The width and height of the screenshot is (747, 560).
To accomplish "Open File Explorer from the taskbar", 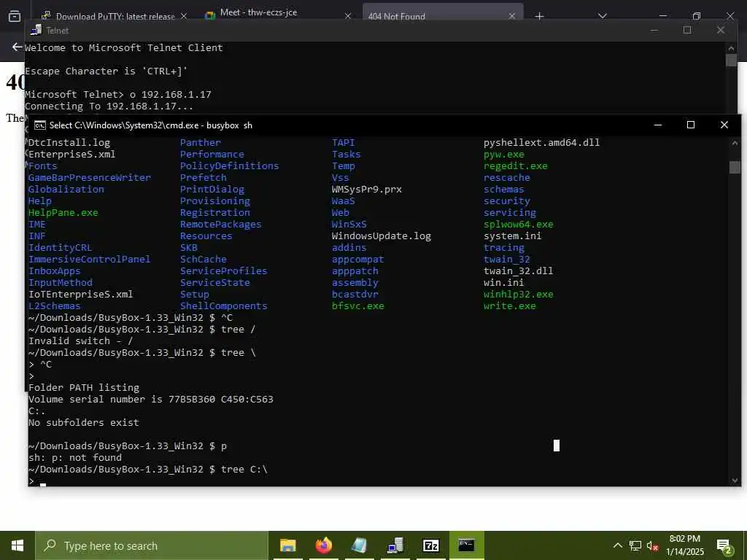I will pos(287,545).
